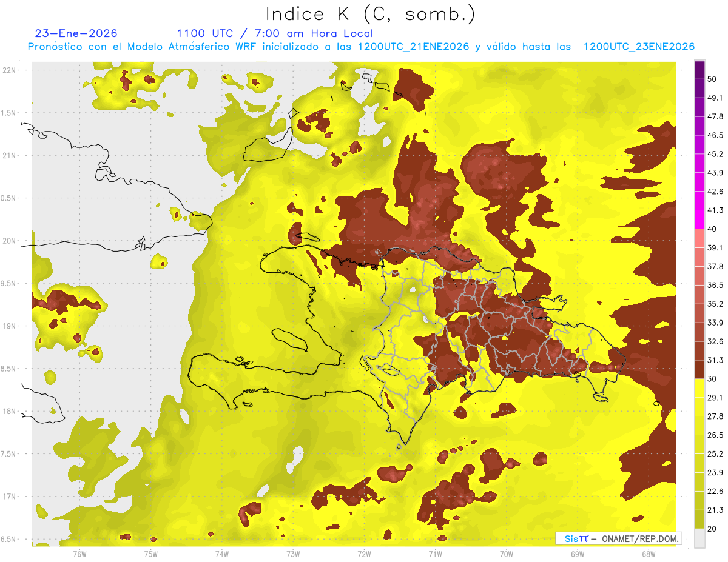The width and height of the screenshot is (728, 562).
Task: Select the date '23-Ene-2026'
Action: [76, 33]
